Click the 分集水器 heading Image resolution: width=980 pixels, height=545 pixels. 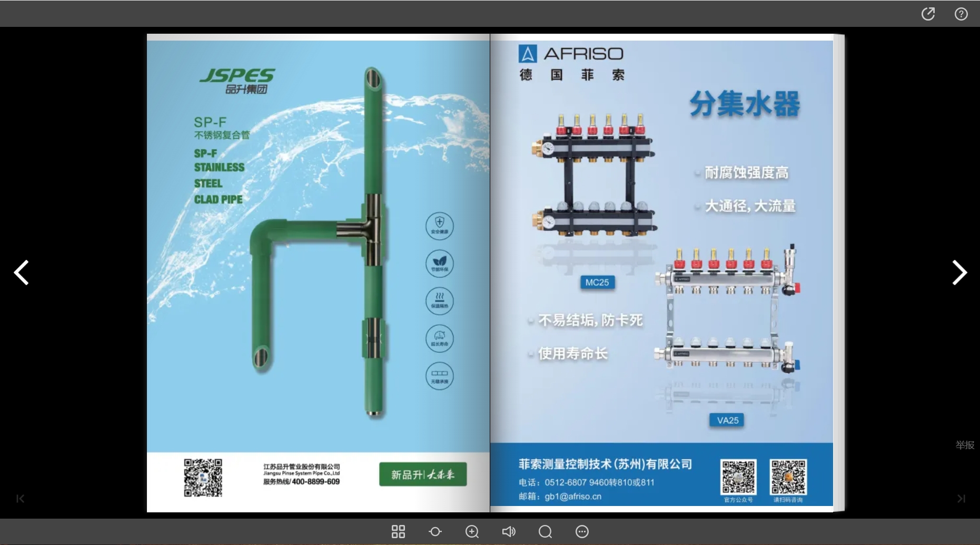coord(745,104)
